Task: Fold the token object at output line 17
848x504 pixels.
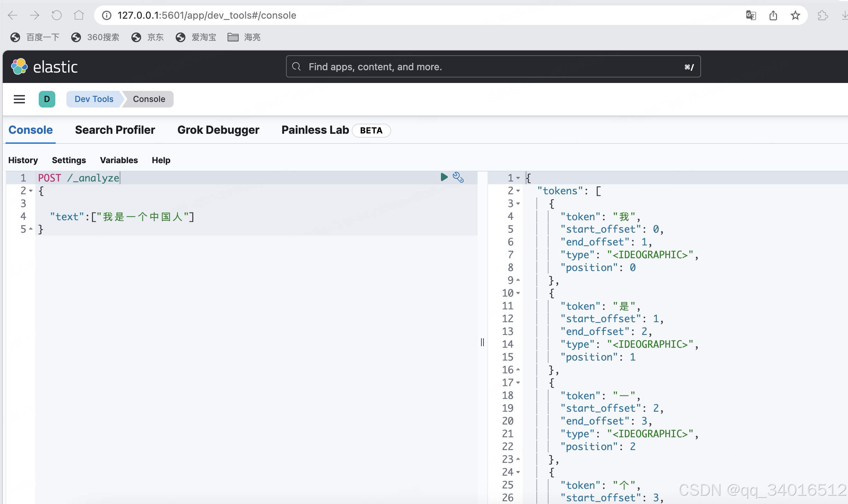Action: 518,383
